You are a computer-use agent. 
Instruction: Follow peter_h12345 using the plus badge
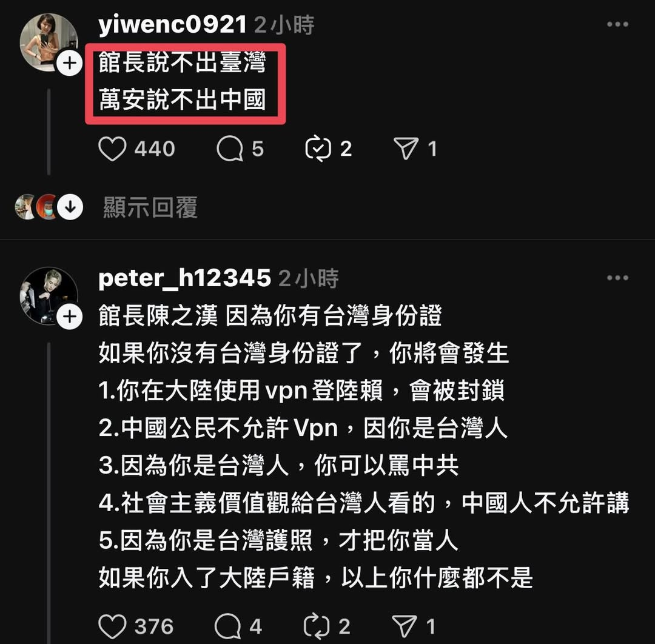[69, 317]
